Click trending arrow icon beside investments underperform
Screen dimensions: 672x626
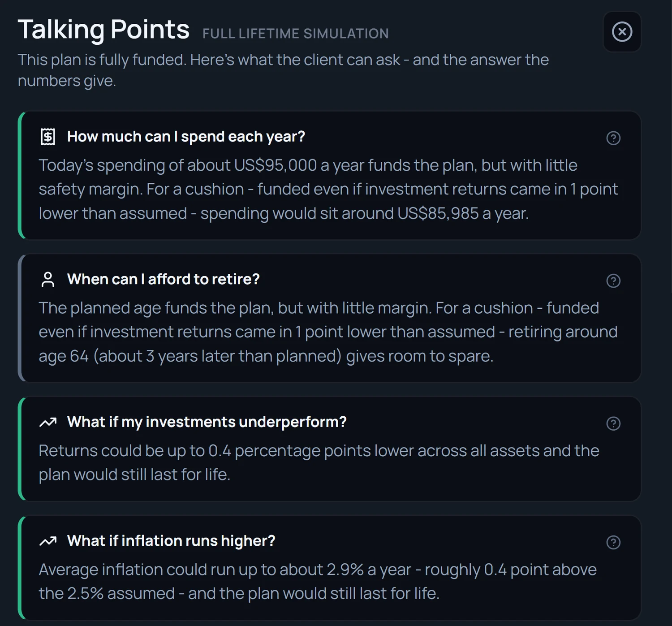click(x=48, y=422)
